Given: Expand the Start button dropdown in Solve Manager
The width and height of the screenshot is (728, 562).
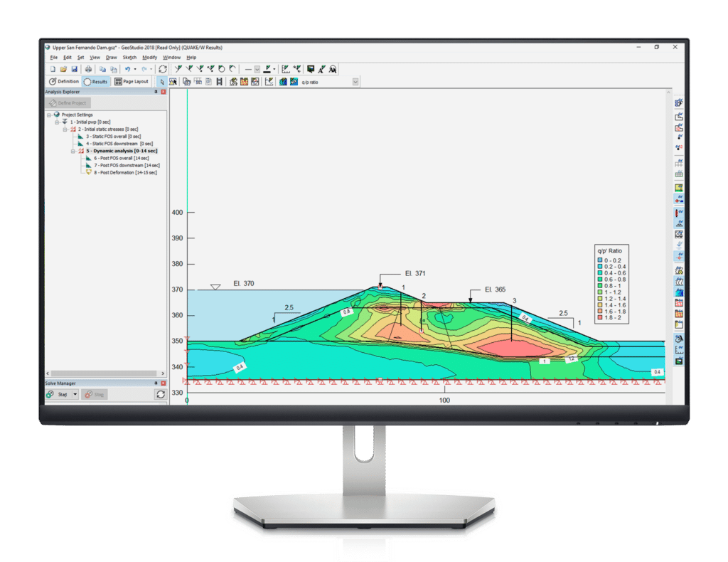Looking at the screenshot, I should pyautogui.click(x=75, y=394).
